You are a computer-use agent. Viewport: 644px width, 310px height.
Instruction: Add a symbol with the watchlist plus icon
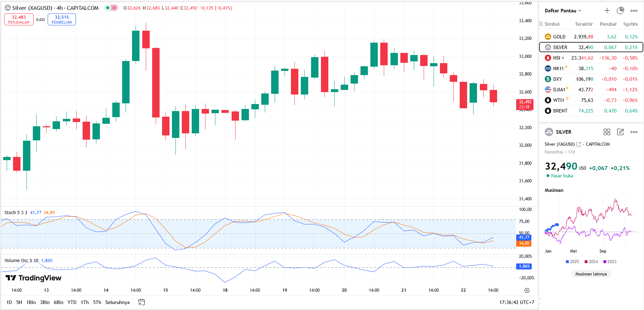[x=607, y=11]
